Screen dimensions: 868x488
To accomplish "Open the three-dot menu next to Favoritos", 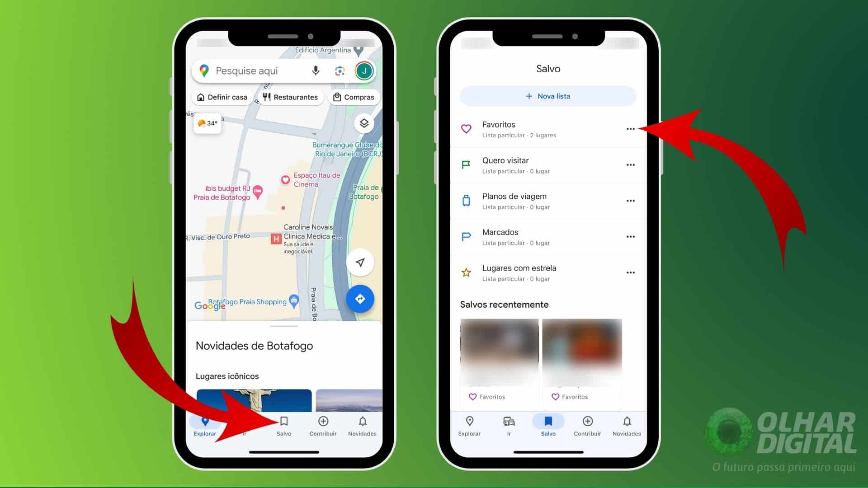I will pyautogui.click(x=630, y=129).
